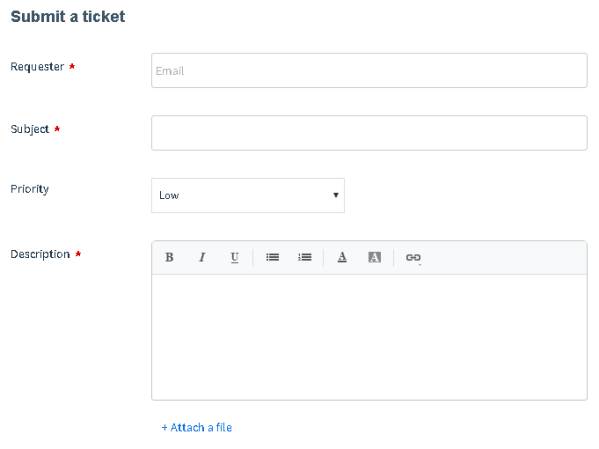599x449 pixels.
Task: Focus the Requester Email input field
Action: pyautogui.click(x=369, y=71)
